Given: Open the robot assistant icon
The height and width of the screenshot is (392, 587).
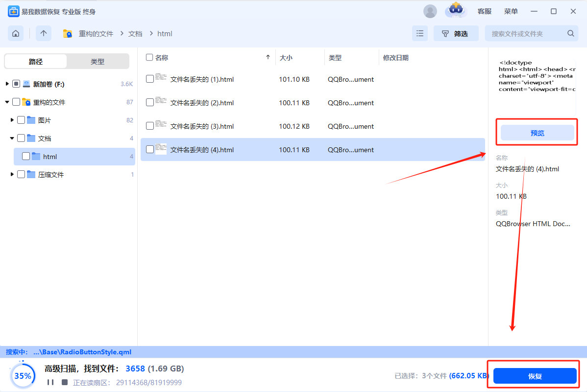Looking at the screenshot, I should (x=456, y=10).
